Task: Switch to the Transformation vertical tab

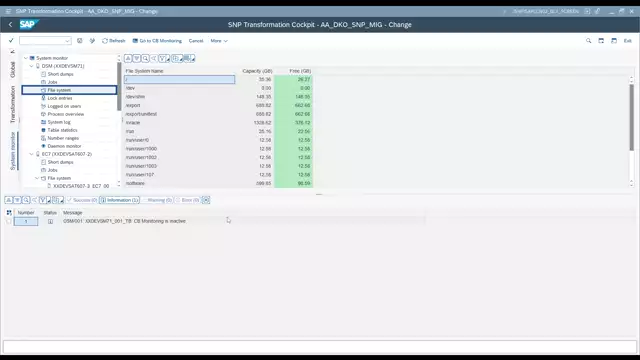Action: click(12, 104)
